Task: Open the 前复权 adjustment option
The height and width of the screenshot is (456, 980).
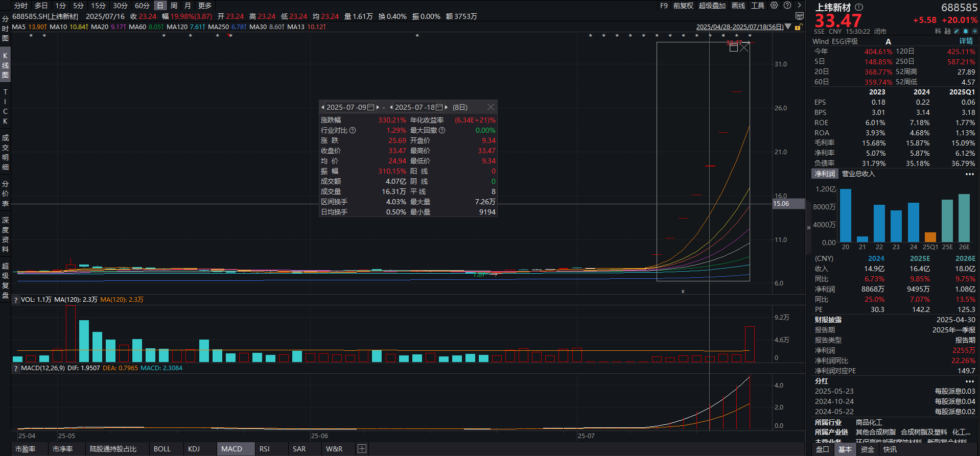Action: [683, 6]
